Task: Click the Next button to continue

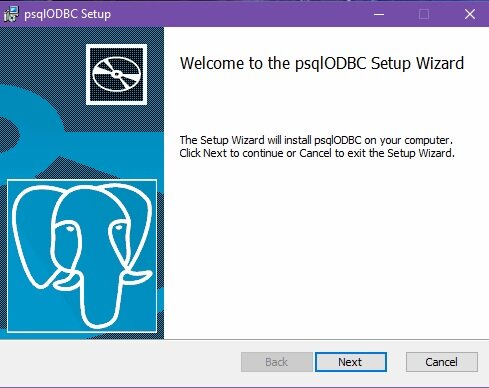Action: (351, 362)
